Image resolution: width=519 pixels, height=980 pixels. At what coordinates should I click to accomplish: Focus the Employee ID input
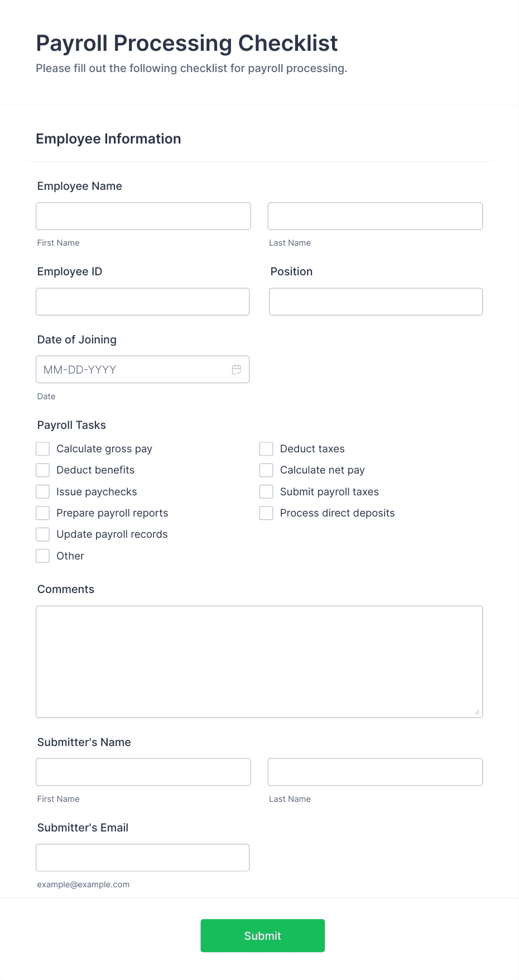[143, 302]
